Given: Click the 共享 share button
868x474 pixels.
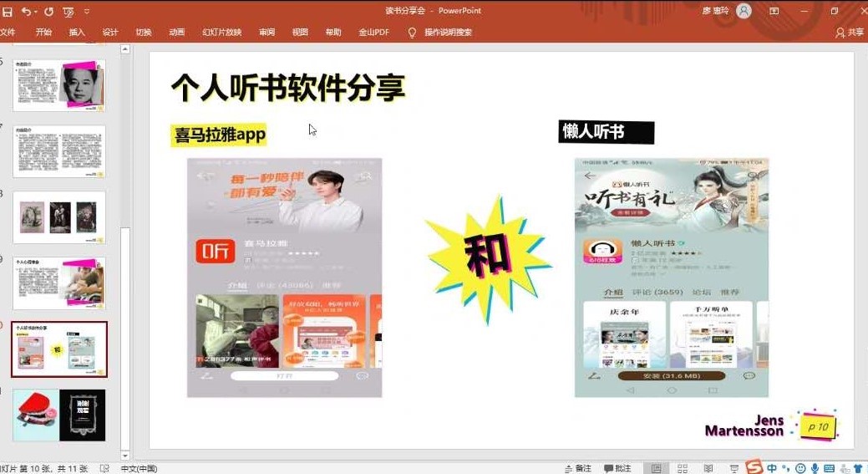Looking at the screenshot, I should coord(850,33).
